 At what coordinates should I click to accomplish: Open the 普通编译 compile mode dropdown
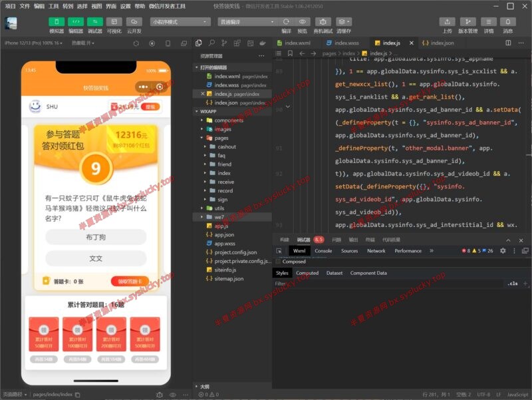[247, 22]
